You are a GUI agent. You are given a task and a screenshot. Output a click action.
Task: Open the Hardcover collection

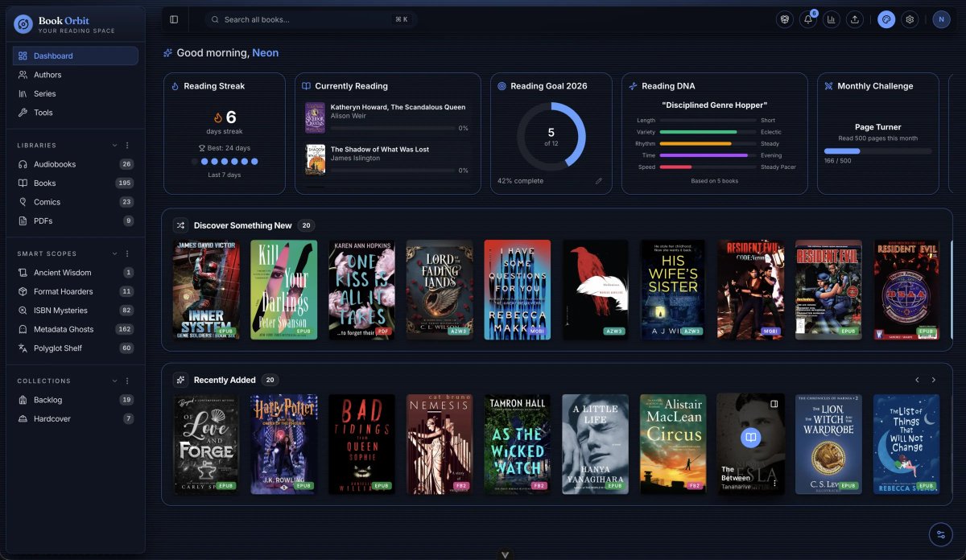tap(76, 418)
